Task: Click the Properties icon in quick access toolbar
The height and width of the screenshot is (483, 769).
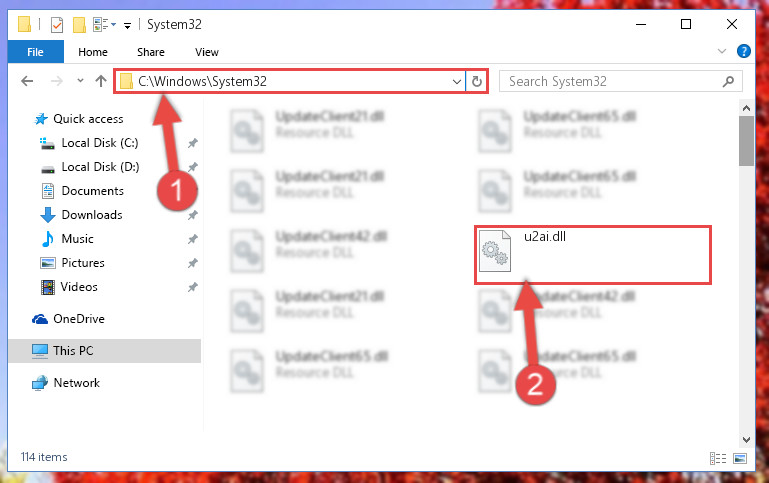Action: pyautogui.click(x=57, y=25)
